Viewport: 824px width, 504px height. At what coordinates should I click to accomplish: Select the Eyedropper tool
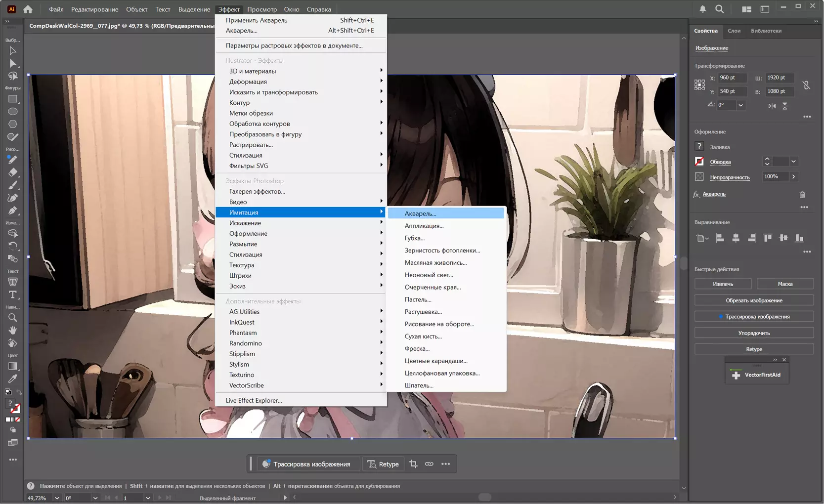point(13,378)
